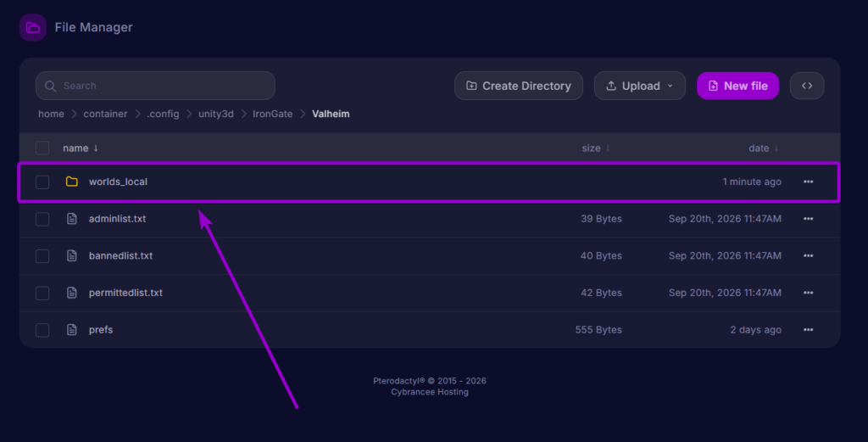Click the code brackets button

point(807,86)
